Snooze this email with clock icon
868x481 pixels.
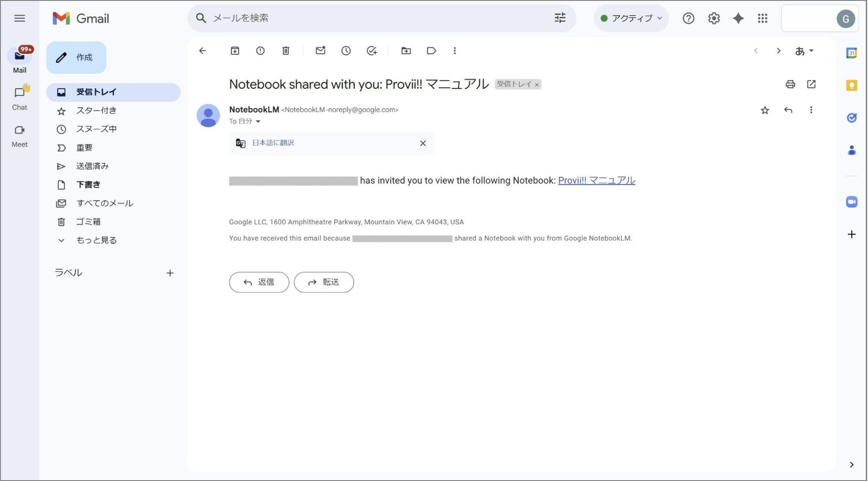pyautogui.click(x=346, y=51)
